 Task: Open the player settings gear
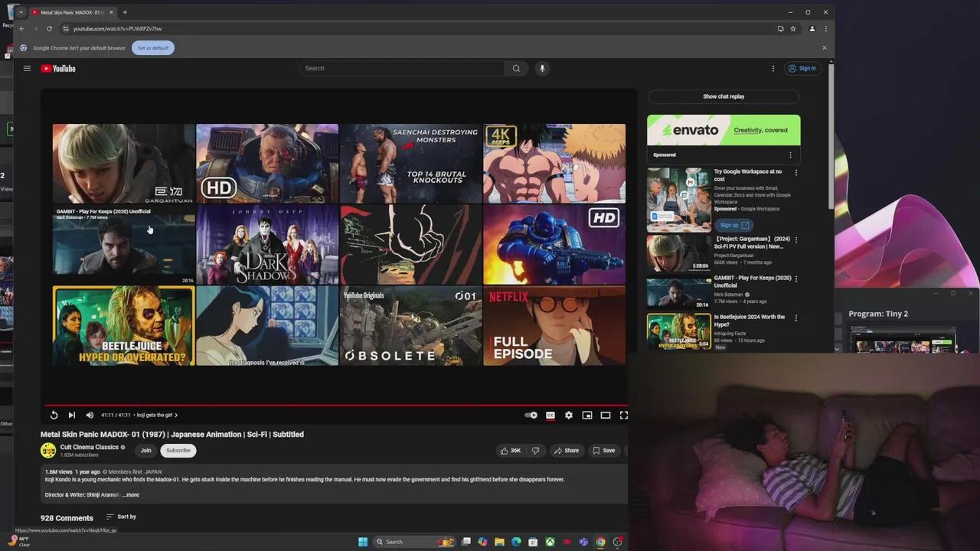[568, 415]
